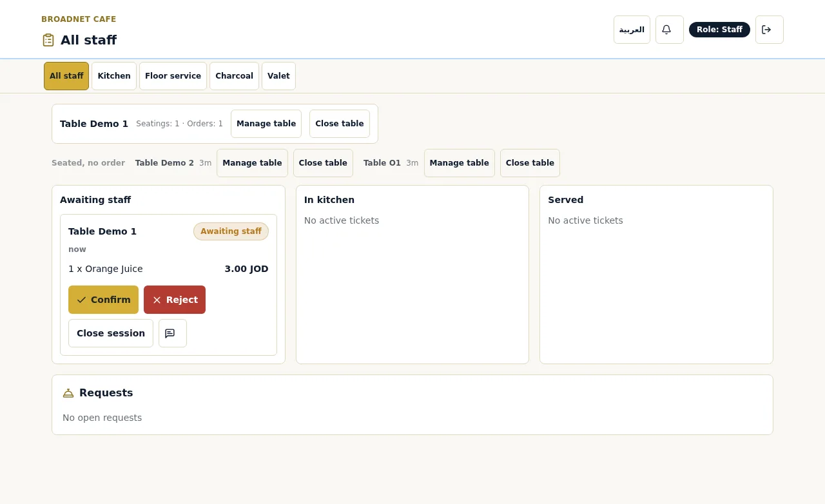Viewport: 825px width, 504px height.
Task: Click the logout icon button
Action: (769, 30)
